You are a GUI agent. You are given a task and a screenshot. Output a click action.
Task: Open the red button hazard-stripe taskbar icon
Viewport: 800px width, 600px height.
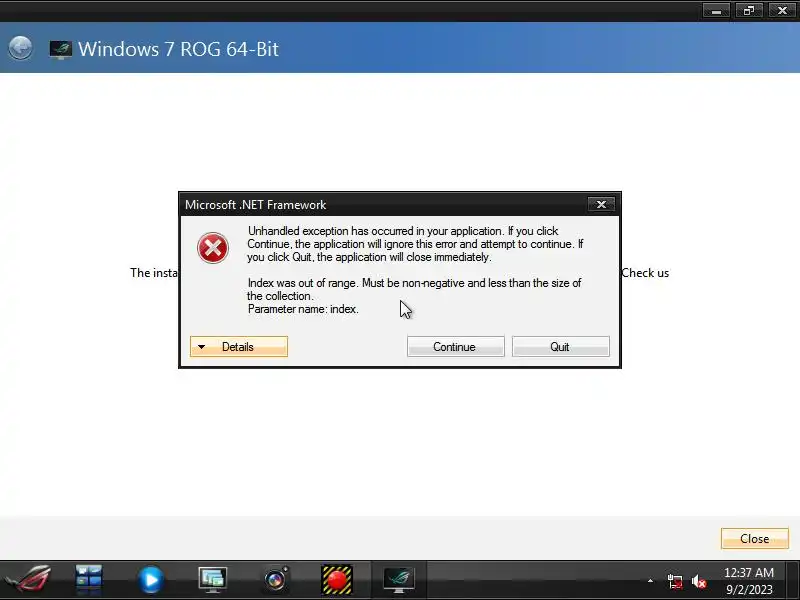tap(337, 580)
